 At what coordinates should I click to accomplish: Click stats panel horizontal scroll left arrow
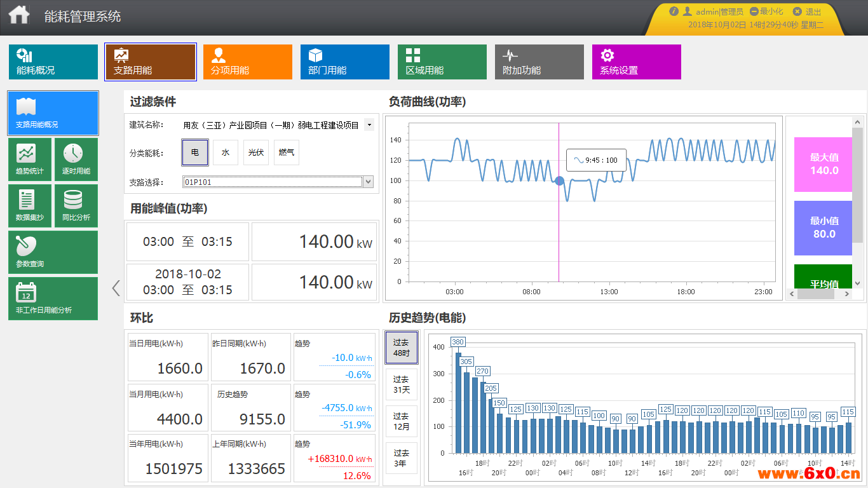click(x=792, y=294)
